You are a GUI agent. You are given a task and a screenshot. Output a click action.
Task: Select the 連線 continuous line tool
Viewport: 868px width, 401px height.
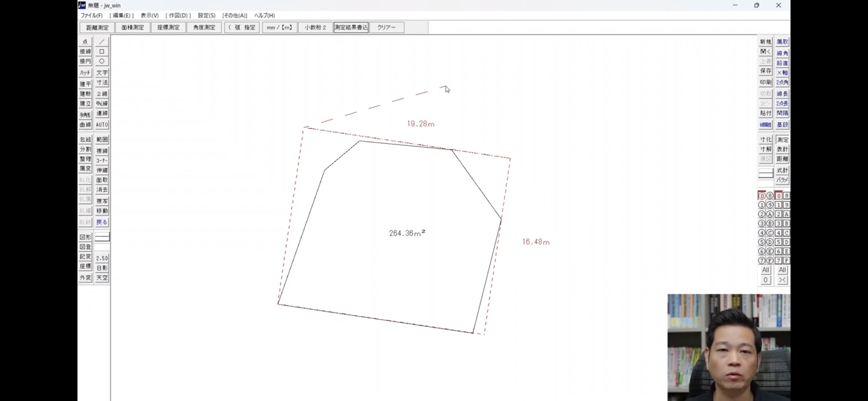[x=102, y=113]
